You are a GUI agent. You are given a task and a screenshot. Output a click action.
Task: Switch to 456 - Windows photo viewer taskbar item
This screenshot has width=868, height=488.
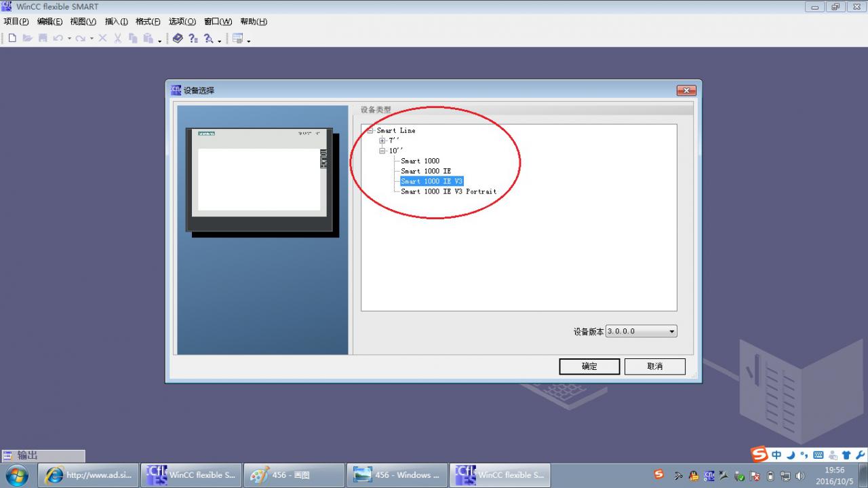point(397,475)
